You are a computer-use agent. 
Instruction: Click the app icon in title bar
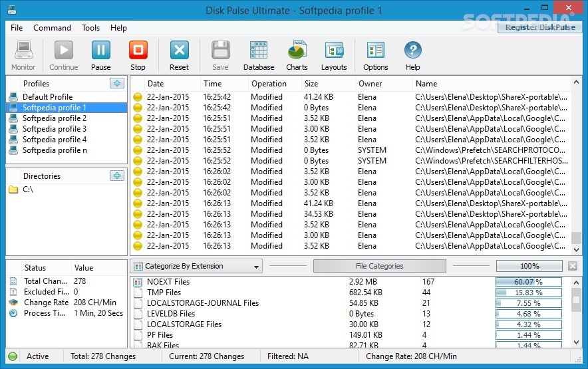[x=12, y=10]
